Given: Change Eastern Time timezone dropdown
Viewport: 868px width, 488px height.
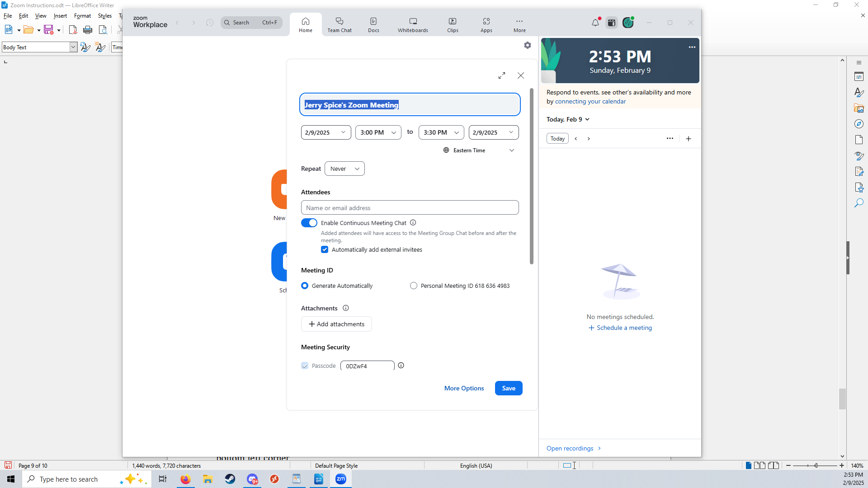Looking at the screenshot, I should pyautogui.click(x=479, y=150).
